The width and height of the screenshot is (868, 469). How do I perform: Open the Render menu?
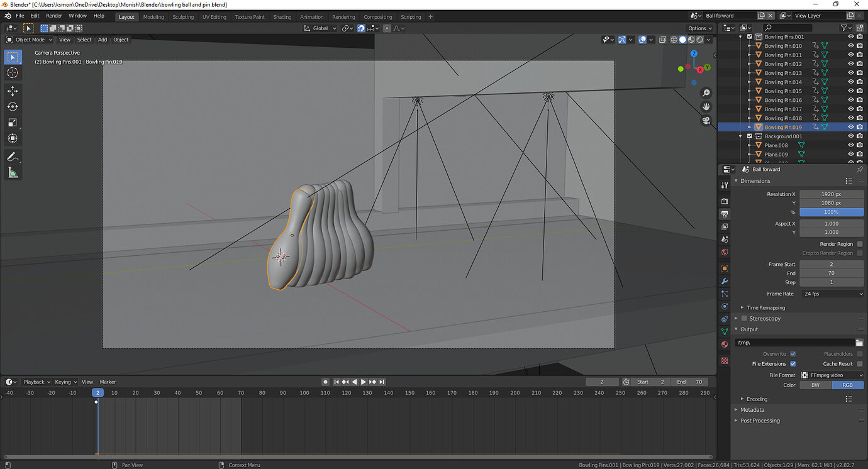(x=54, y=16)
